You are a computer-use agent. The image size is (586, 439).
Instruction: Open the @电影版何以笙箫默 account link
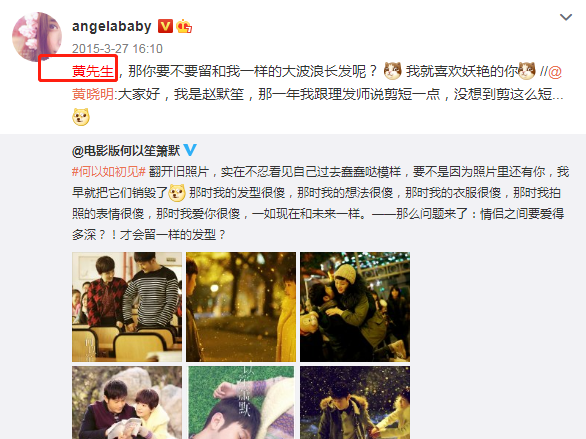point(126,151)
